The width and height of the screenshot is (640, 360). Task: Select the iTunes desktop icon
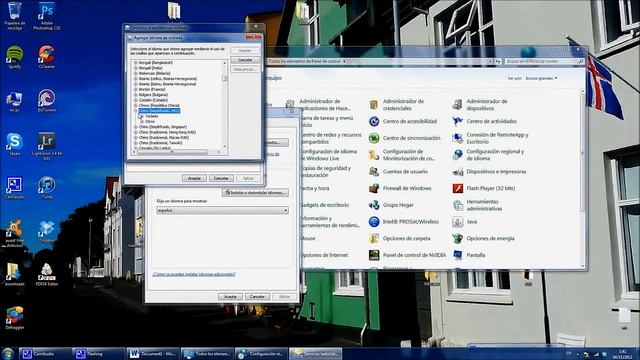pyautogui.click(x=47, y=188)
